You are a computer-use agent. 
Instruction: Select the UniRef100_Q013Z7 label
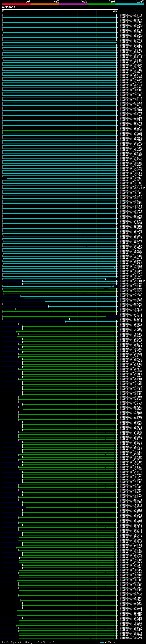131,294
